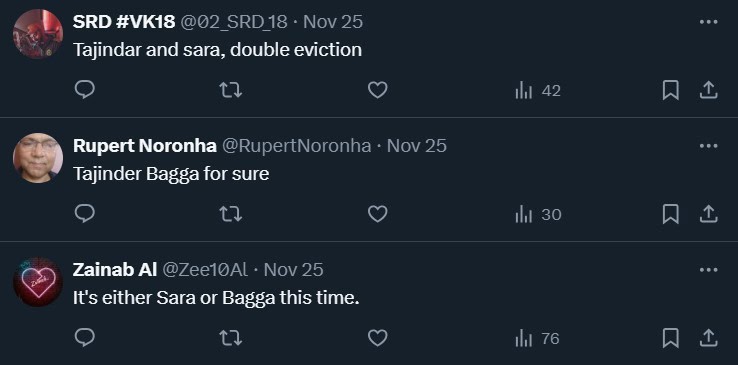
Task: Reply to SRD #VK18's double eviction tweet
Action: 85,90
